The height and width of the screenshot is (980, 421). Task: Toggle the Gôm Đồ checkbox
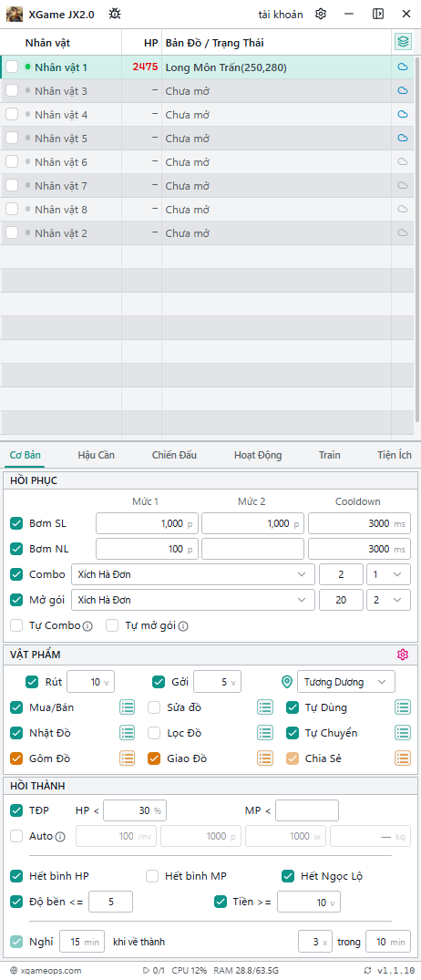click(17, 758)
